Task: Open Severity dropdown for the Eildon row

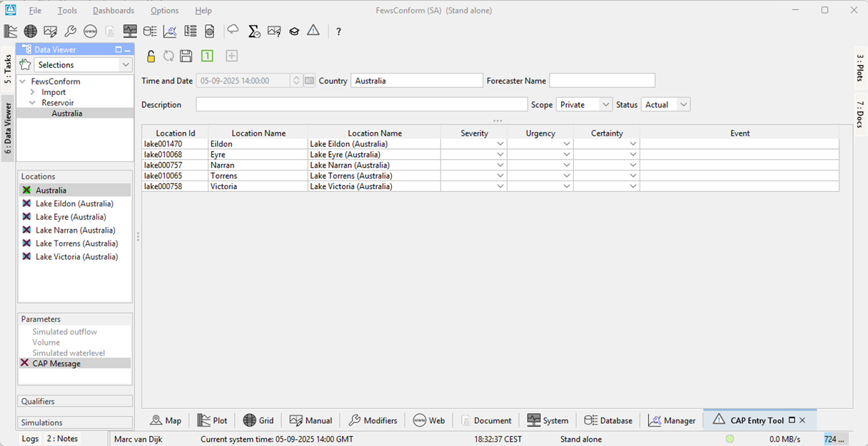Action: [500, 144]
